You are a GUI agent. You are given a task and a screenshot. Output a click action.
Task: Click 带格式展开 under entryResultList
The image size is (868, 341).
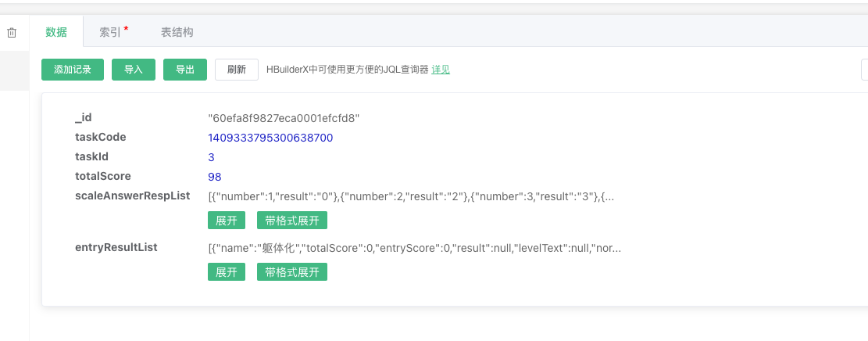click(292, 272)
